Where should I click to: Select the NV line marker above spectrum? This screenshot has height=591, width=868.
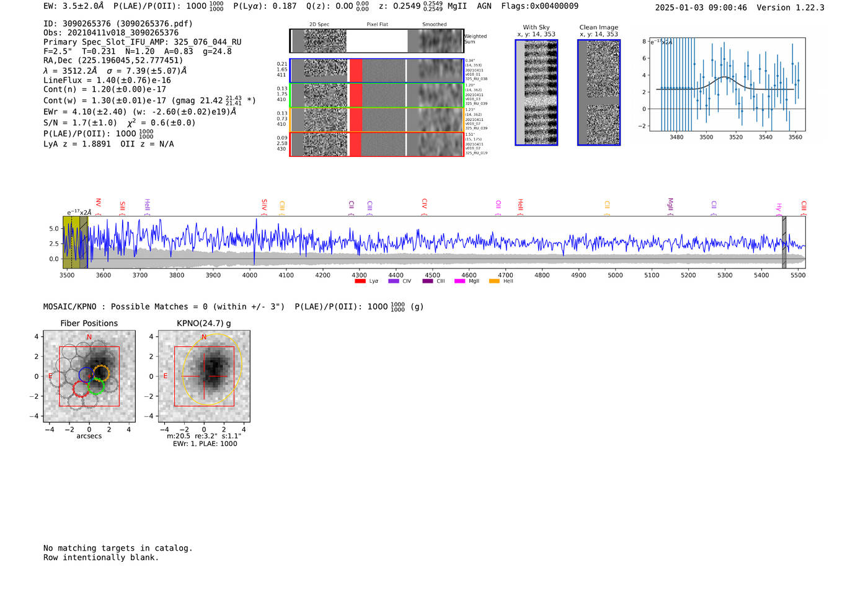[98, 207]
